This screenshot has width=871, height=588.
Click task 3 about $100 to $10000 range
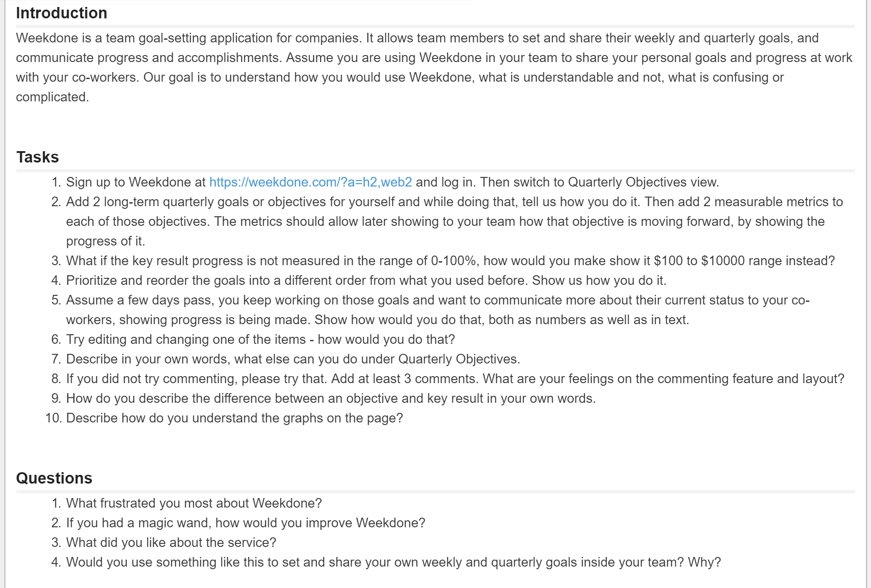(450, 261)
